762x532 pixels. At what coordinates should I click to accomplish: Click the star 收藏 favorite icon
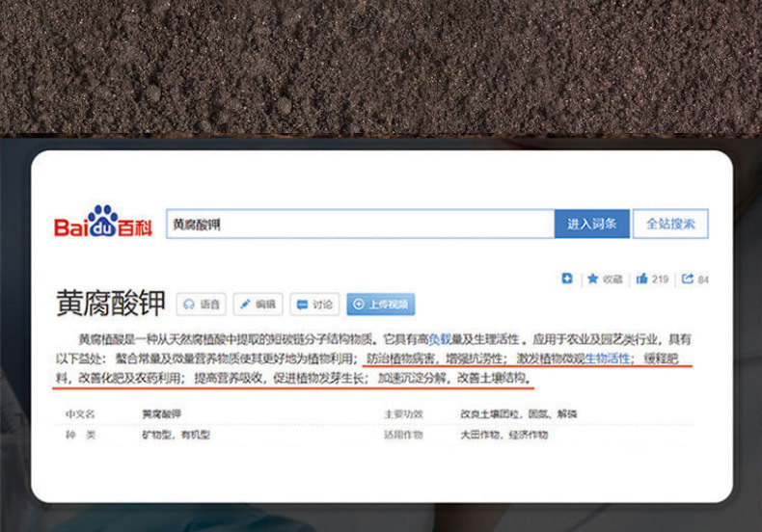592,279
